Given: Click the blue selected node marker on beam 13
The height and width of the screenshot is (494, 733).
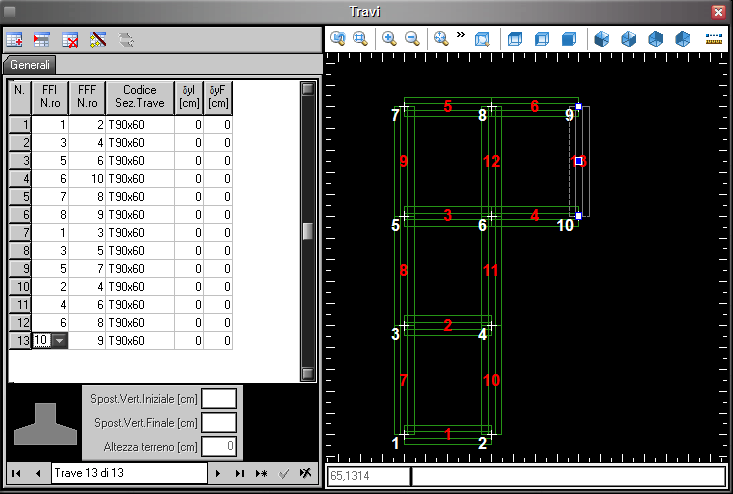Looking at the screenshot, I should (579, 160).
